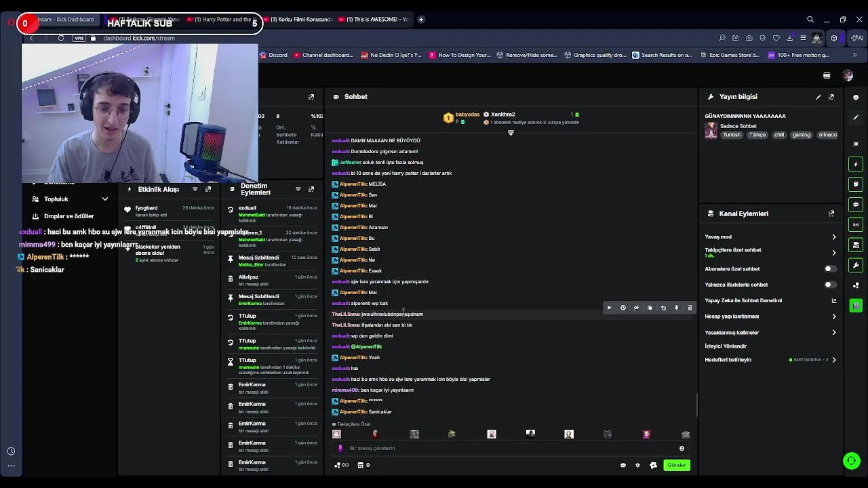This screenshot has height=488, width=868.
Task: Click the info icon in right sidebar
Action: coord(856,97)
